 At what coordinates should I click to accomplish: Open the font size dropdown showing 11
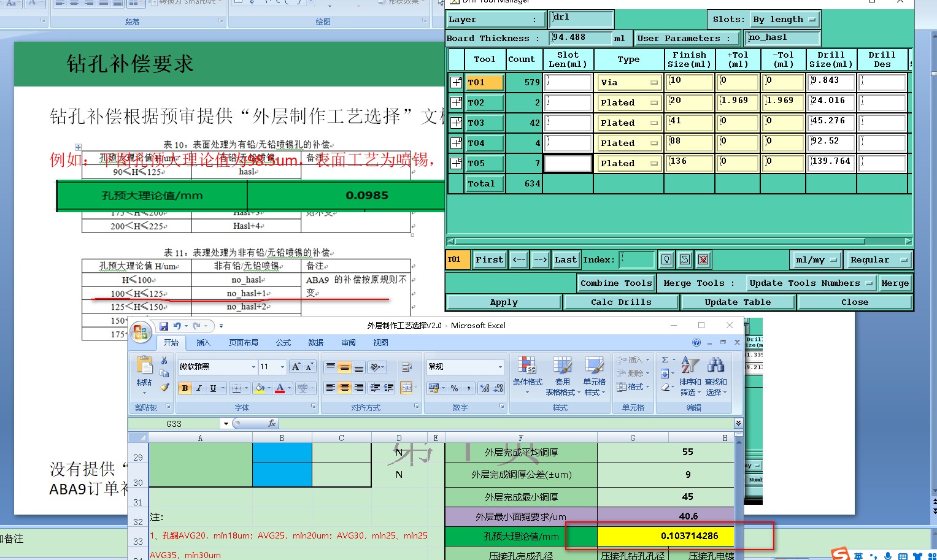pos(282,367)
